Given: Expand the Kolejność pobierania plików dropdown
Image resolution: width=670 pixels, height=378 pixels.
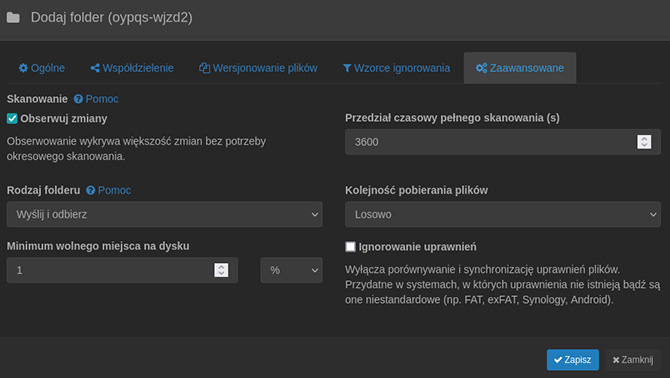Looking at the screenshot, I should coord(503,214).
